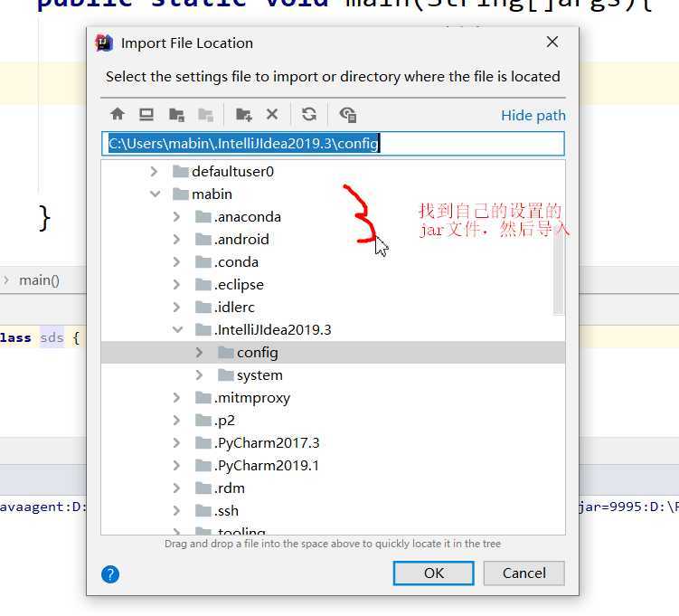679x616 pixels.
Task: Select the .rdm folder
Action: 333,488
